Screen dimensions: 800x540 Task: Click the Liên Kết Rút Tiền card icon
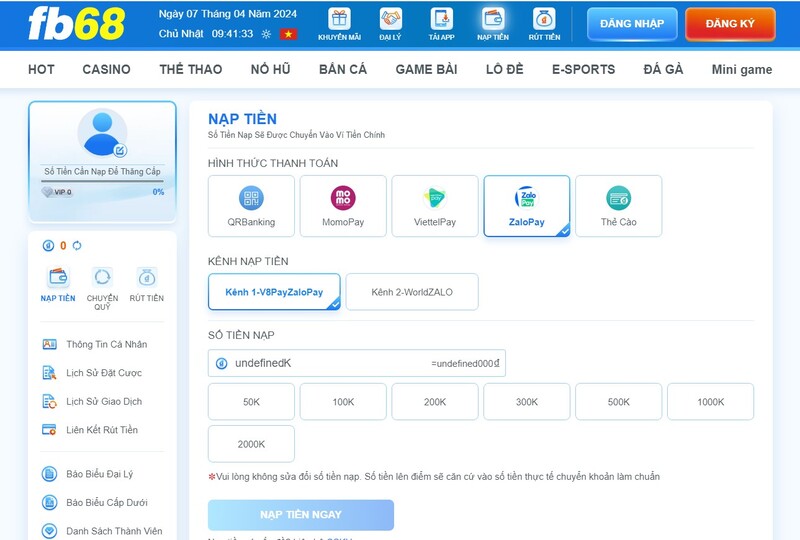49,430
